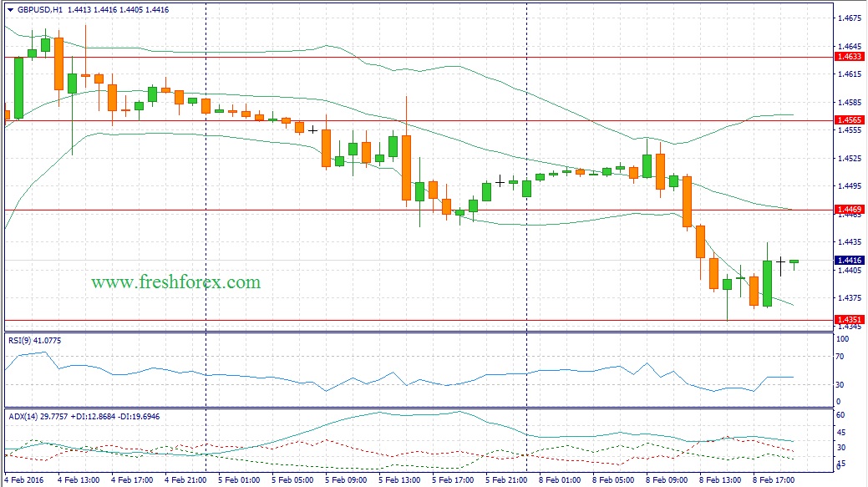Select the red 1.4565 price level label

pyautogui.click(x=850, y=120)
